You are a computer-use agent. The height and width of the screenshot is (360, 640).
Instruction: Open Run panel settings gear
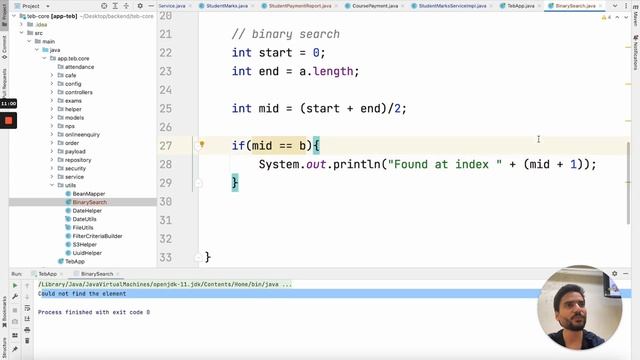614,273
